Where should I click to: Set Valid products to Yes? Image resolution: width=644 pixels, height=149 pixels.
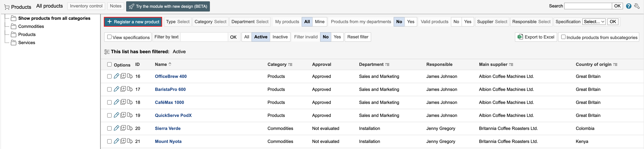[468, 22]
